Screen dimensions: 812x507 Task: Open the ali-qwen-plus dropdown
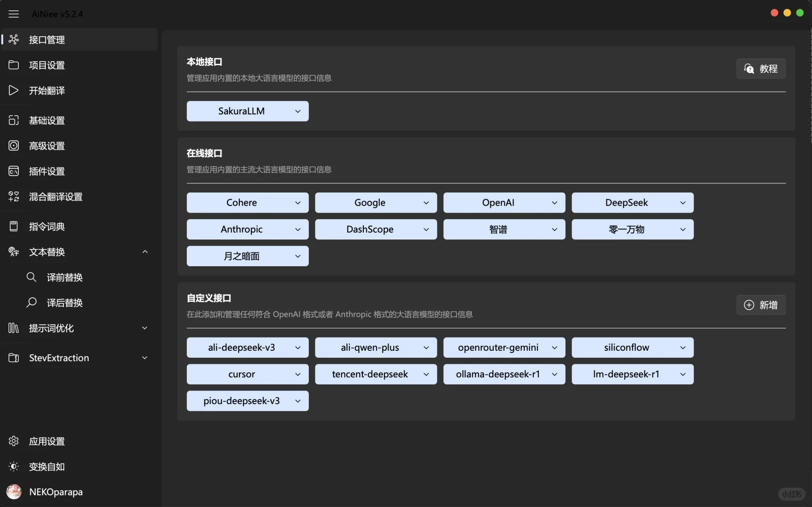pyautogui.click(x=375, y=348)
